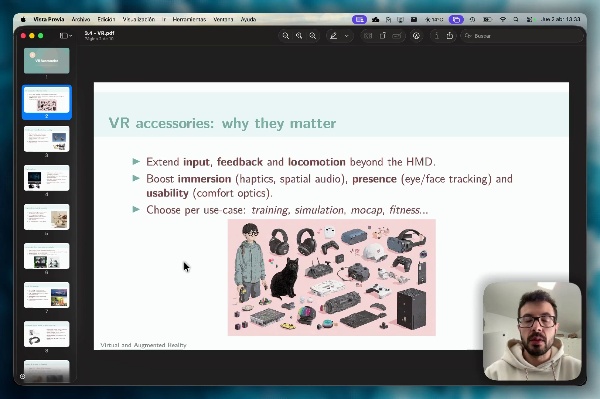Click the first purple menu bar status icon

click(x=359, y=19)
